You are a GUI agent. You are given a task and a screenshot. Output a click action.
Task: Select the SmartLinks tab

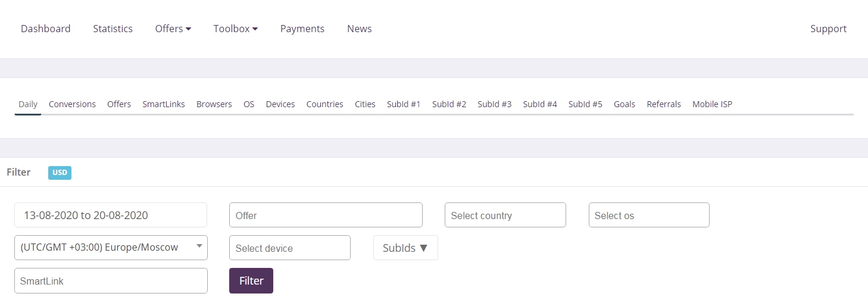[164, 104]
